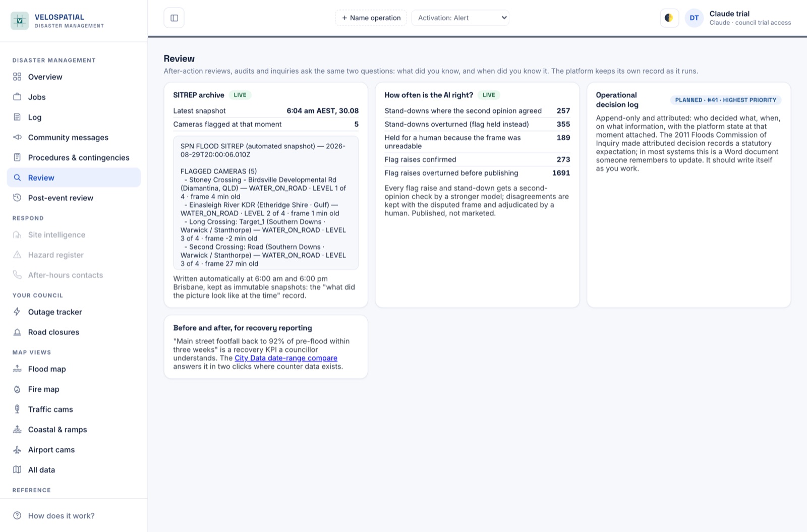The width and height of the screenshot is (807, 532).
Task: Select the Latest snapshot time value
Action: coord(323,110)
